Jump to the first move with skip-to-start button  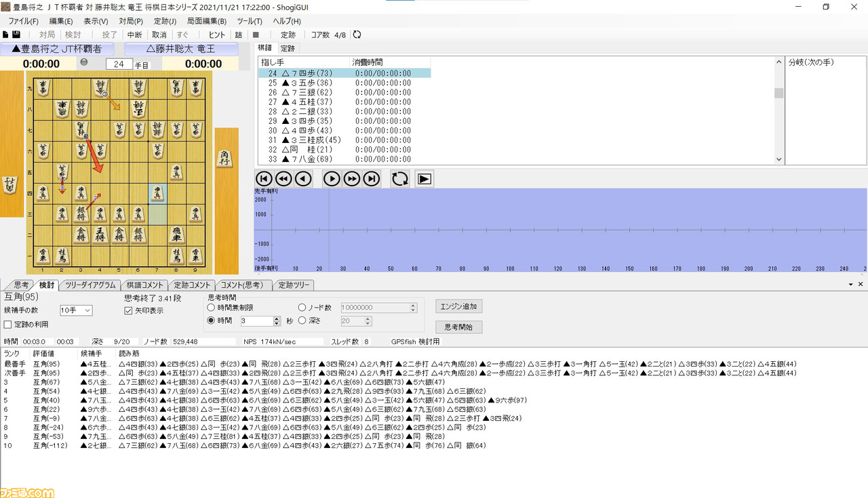(x=264, y=179)
